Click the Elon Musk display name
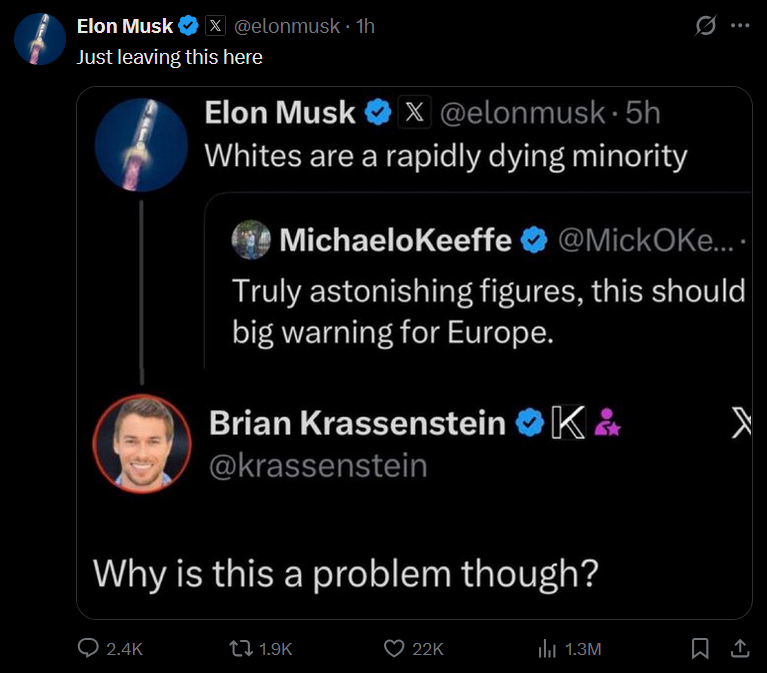767x673 pixels. pyautogui.click(x=124, y=27)
